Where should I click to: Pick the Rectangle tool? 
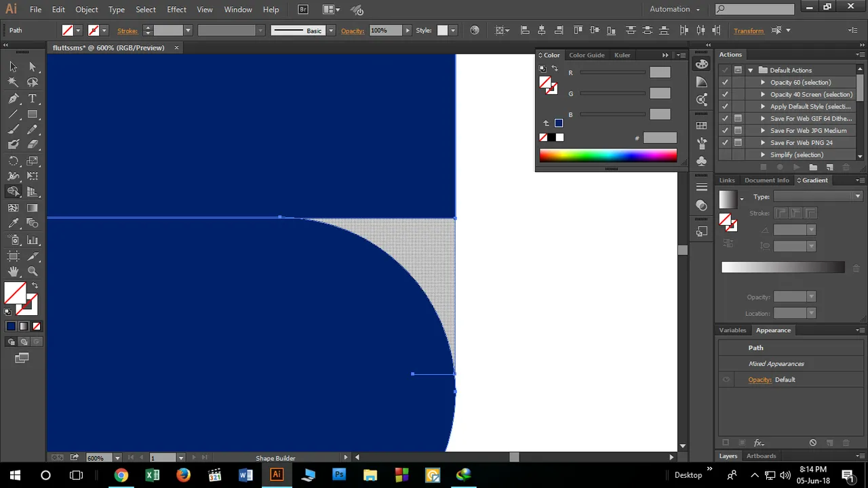tap(33, 114)
